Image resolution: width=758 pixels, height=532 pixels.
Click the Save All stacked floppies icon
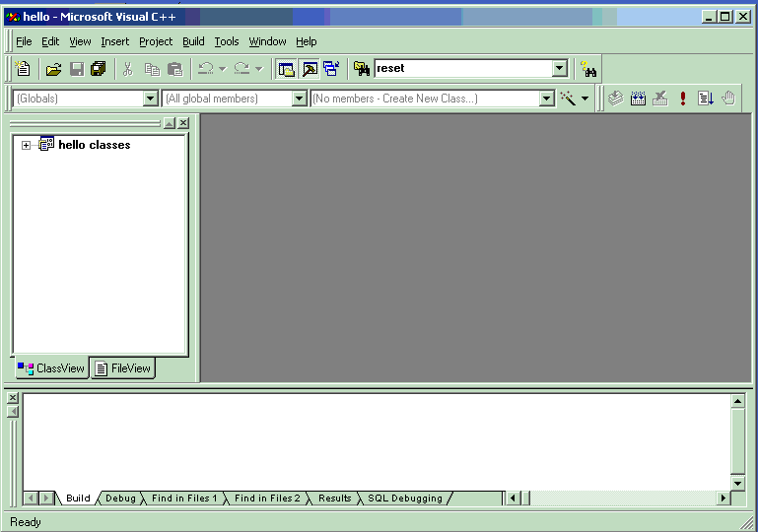coord(99,69)
